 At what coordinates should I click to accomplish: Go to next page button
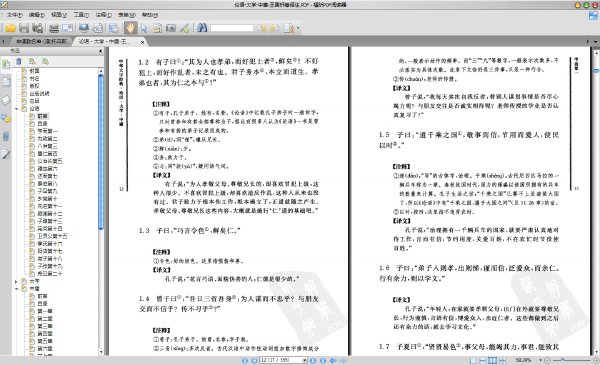(x=313, y=360)
